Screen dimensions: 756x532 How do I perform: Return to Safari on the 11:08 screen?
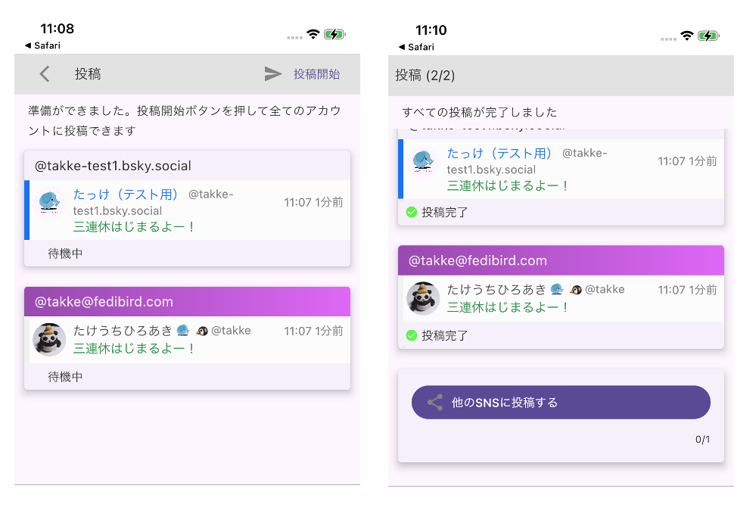[x=42, y=45]
